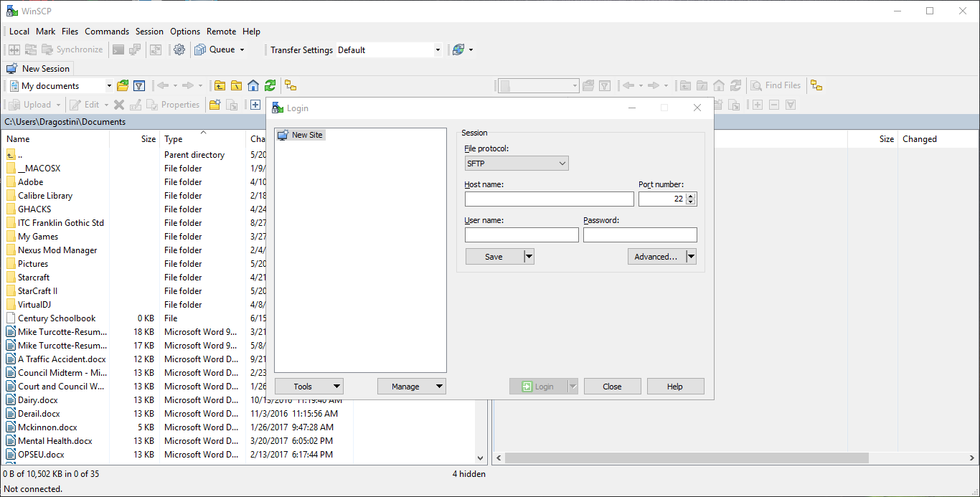Show the local directory tree icon
The width and height of the screenshot is (980, 497).
pos(291,85)
